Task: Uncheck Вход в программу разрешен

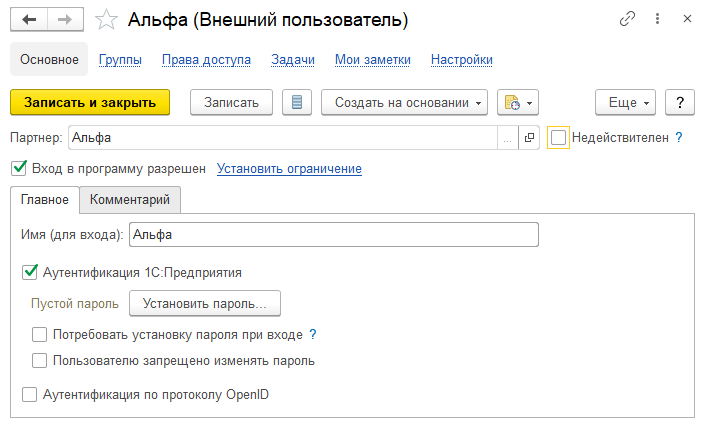Action: point(18,169)
